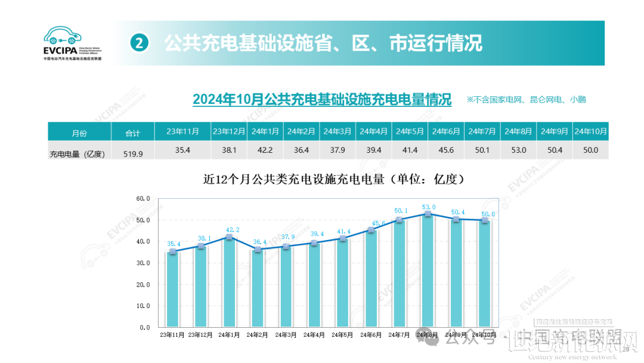This screenshot has width=644, height=363.
Task: Click the chart data label 50.4 above the line
Action: [458, 213]
